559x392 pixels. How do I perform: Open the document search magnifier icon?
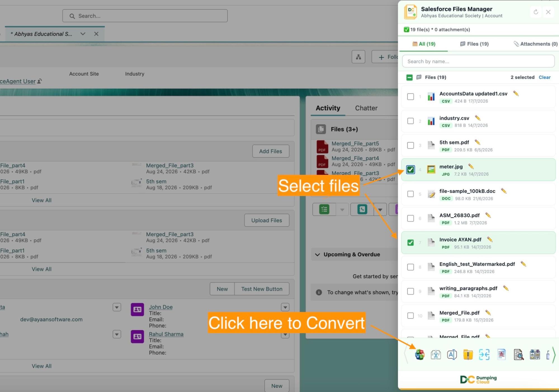pos(519,355)
